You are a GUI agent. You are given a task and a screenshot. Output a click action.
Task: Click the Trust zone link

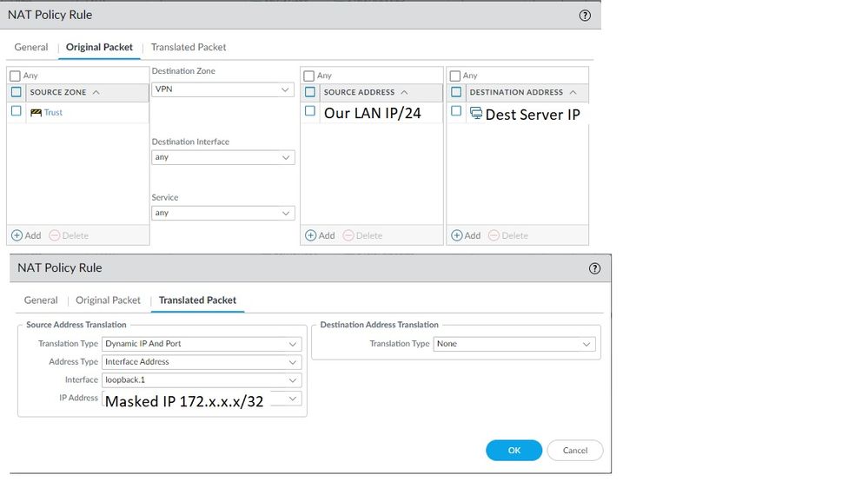tap(54, 113)
